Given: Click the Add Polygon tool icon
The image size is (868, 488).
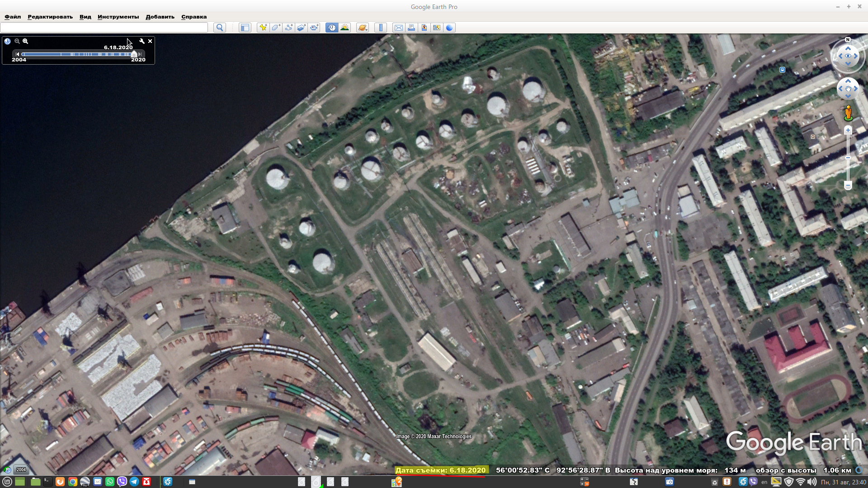Looking at the screenshot, I should point(275,28).
